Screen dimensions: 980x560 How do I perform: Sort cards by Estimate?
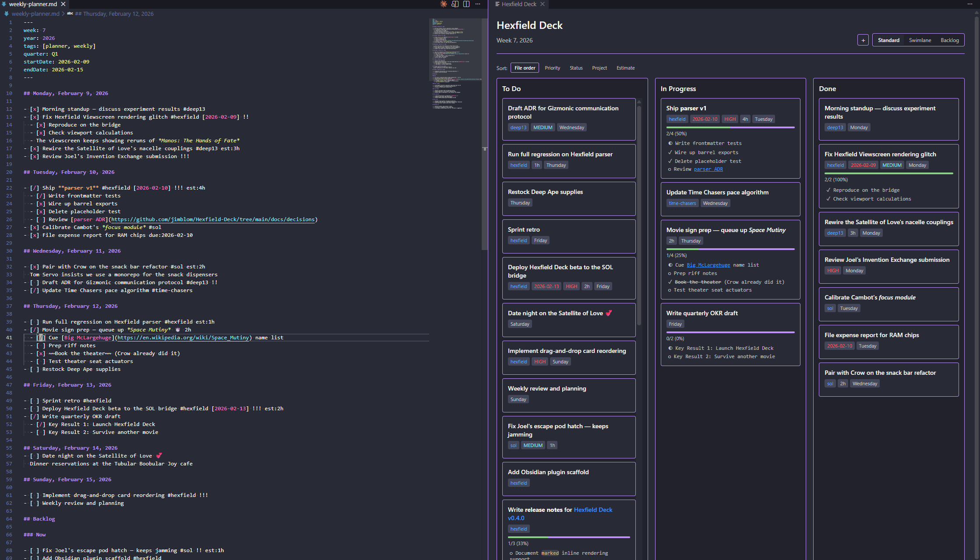[626, 68]
